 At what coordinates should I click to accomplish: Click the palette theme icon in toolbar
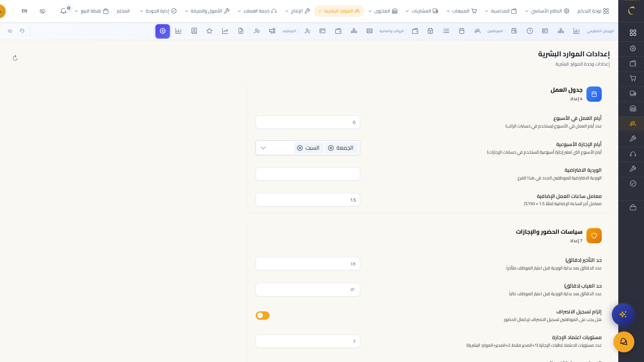(22, 31)
